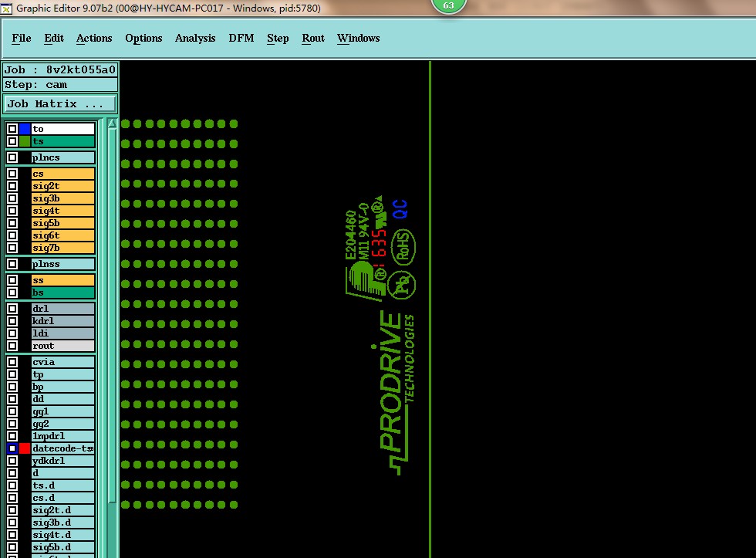
Task: Toggle checkbox for layer 'to'
Action: 12,129
